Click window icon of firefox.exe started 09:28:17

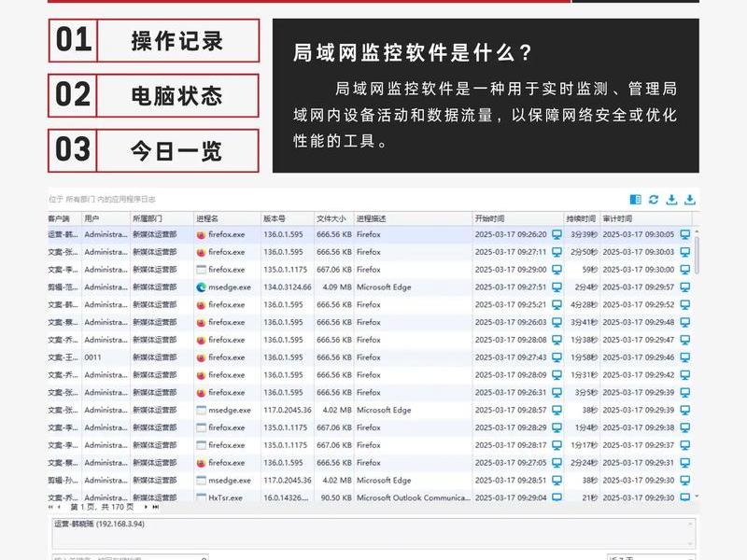(x=201, y=445)
